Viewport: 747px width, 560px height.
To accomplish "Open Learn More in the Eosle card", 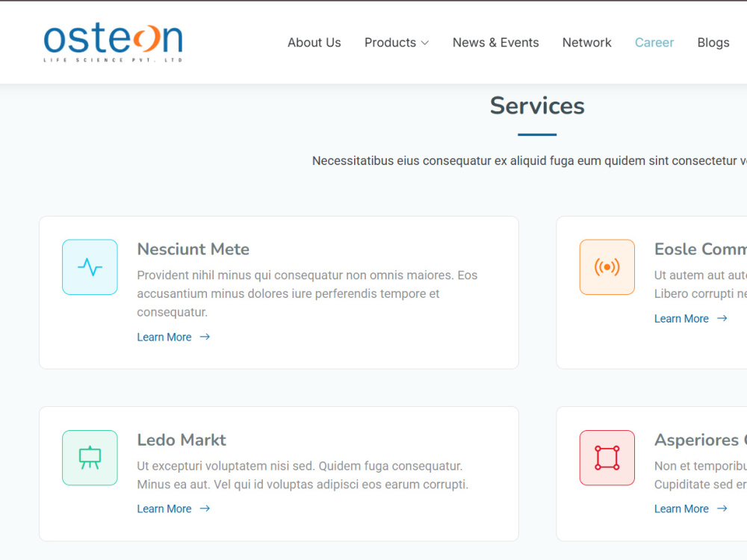I will [x=681, y=319].
